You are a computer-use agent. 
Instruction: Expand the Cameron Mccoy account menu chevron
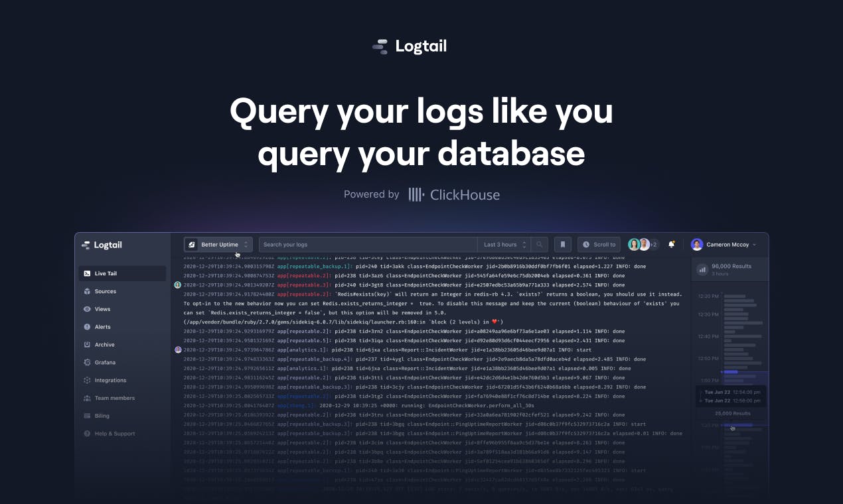[754, 245]
